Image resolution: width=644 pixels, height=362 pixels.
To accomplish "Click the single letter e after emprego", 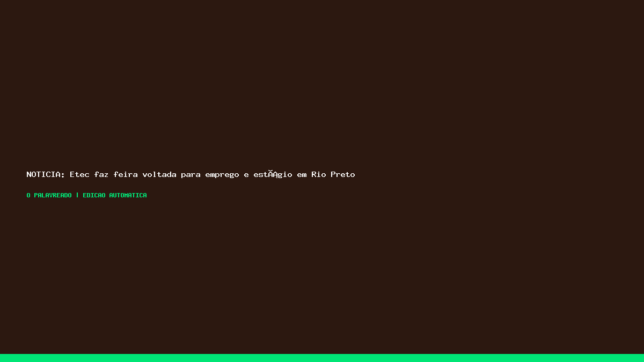I will [246, 175].
